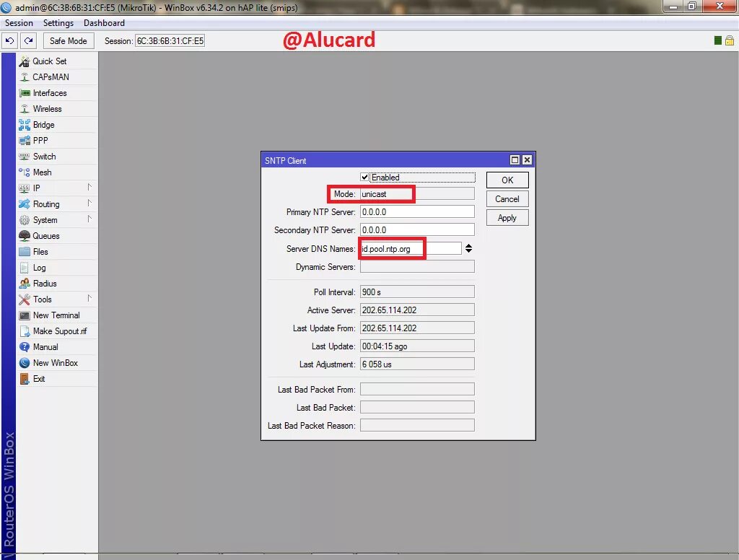This screenshot has width=739, height=560.
Task: Open the Mesh menu icon
Action: click(x=24, y=172)
